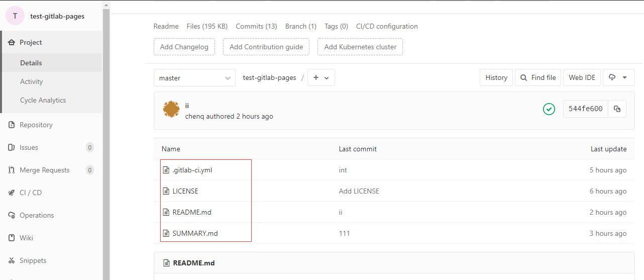Viewport: 644px width, 280px height.
Task: Open Merge Requests sidebar icon
Action: pyautogui.click(x=12, y=170)
